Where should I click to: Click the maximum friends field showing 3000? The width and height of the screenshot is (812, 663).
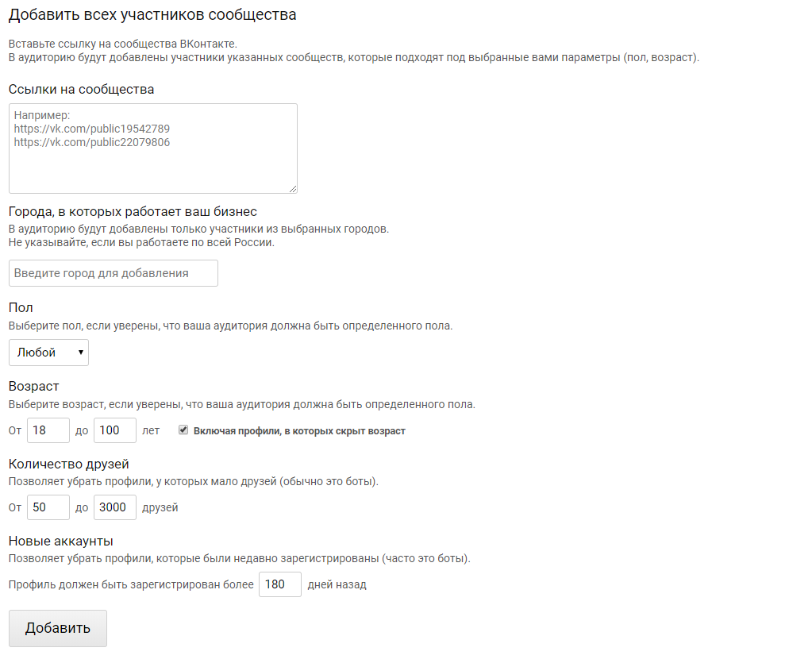tap(115, 507)
